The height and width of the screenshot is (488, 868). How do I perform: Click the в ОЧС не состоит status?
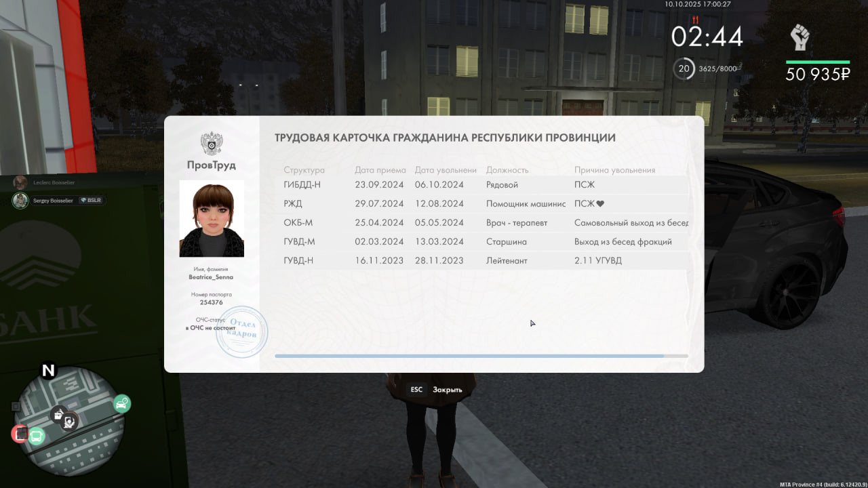[x=211, y=327]
